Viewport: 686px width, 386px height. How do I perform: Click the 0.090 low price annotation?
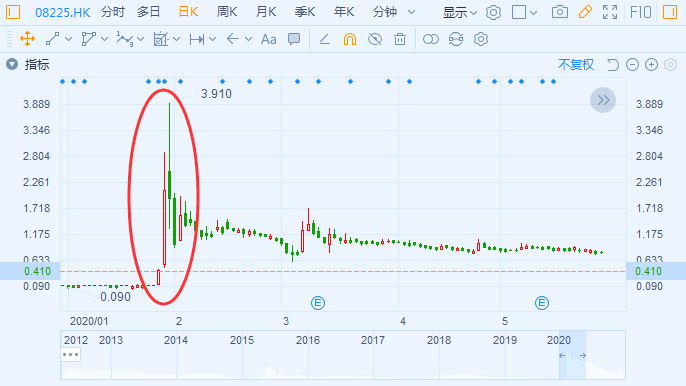point(116,297)
